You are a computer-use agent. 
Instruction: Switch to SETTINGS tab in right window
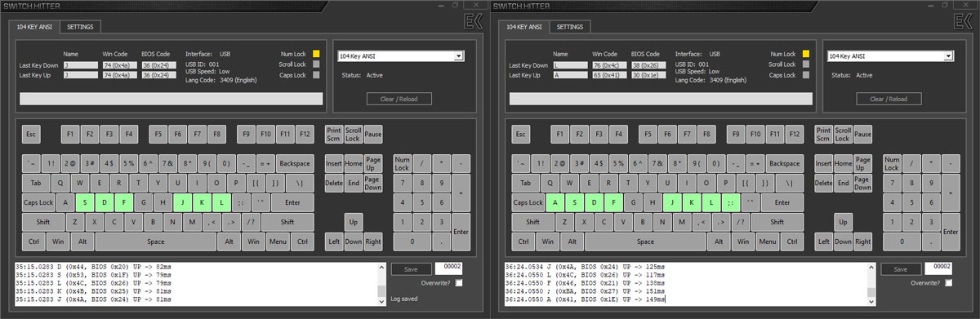[570, 27]
